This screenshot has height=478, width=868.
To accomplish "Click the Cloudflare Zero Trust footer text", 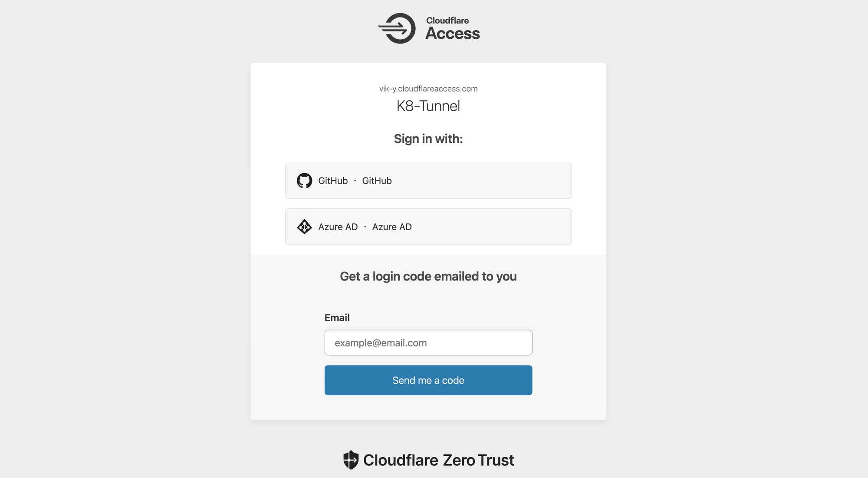I will pyautogui.click(x=438, y=460).
